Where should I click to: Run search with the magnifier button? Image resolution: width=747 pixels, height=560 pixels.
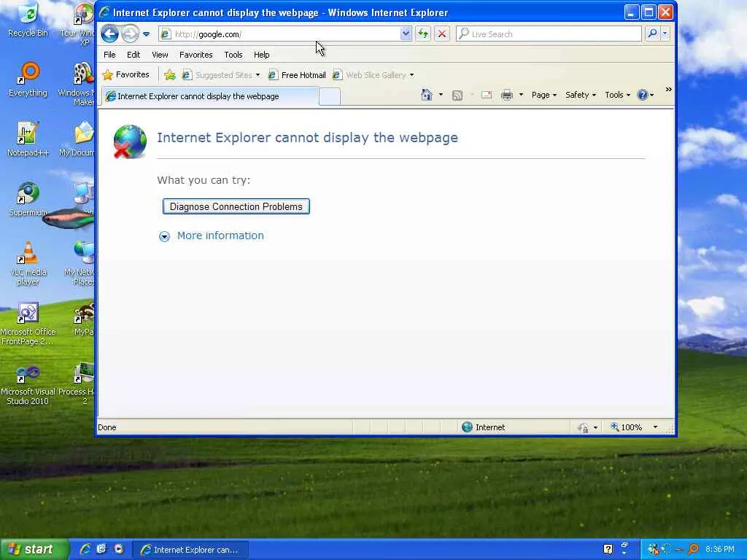coord(652,34)
